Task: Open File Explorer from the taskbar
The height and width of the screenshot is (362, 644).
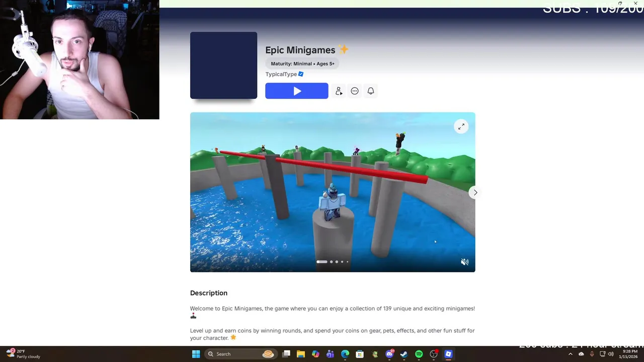Action: click(301, 354)
